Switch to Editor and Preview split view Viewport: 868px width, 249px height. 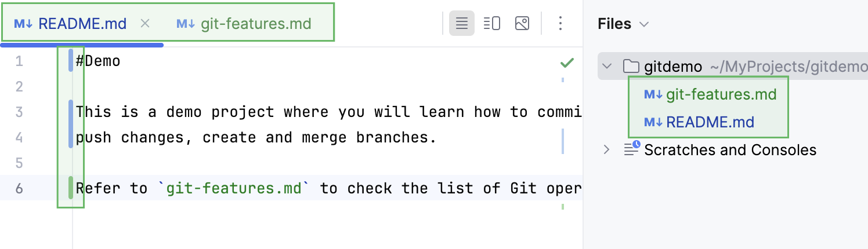[492, 24]
